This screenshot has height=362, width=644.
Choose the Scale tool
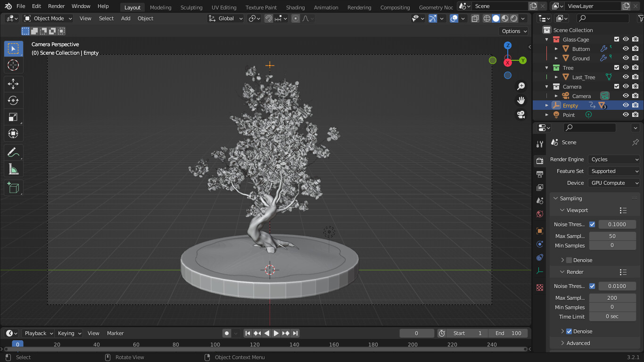point(13,117)
